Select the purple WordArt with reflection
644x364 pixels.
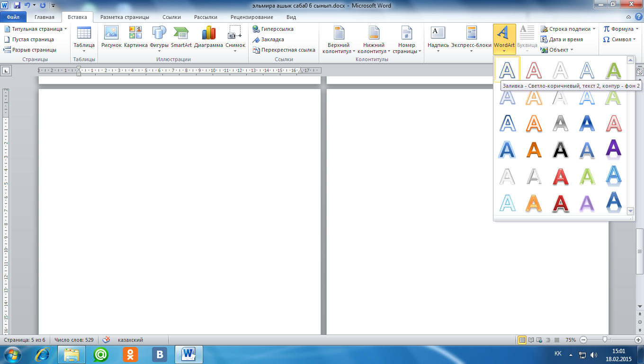613,150
